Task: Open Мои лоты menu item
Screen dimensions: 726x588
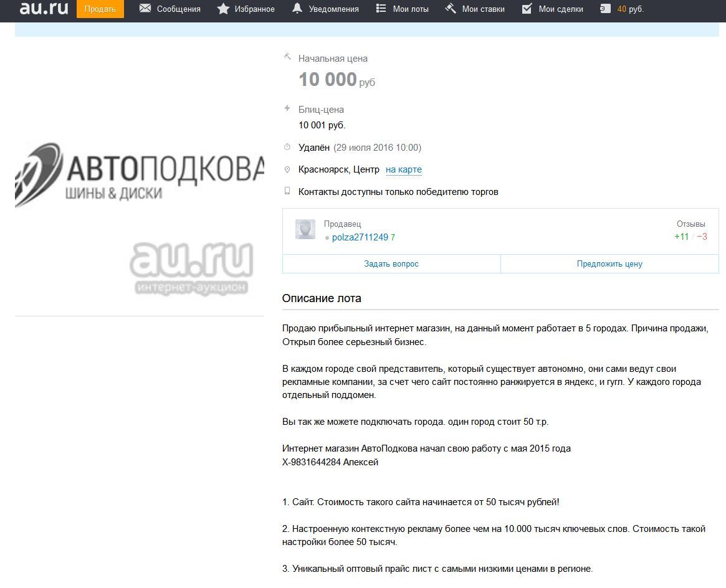Action: (411, 9)
